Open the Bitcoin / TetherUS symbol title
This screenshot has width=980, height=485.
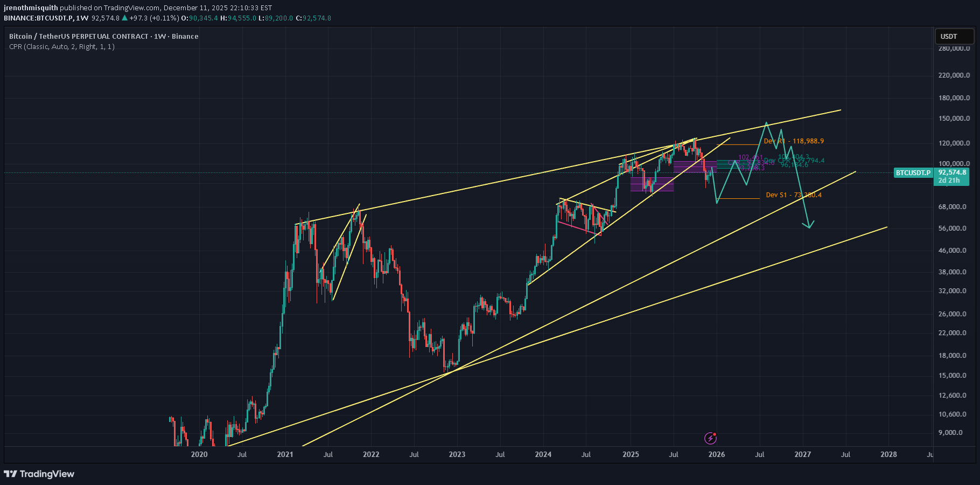[x=103, y=36]
